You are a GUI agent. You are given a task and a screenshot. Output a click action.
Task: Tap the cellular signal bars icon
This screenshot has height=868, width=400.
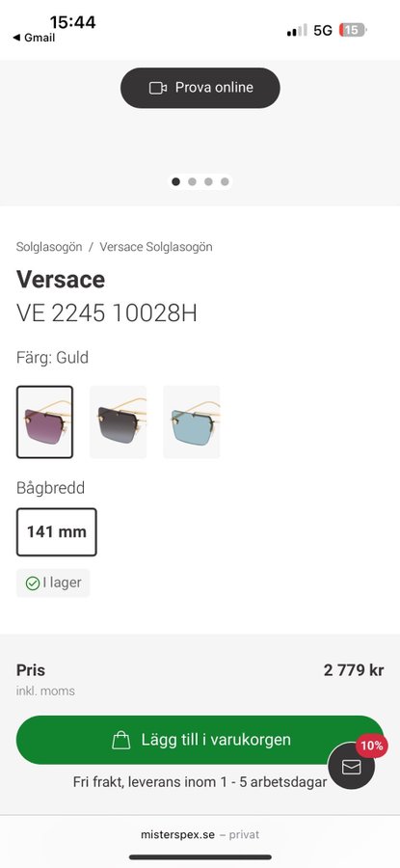click(x=297, y=31)
